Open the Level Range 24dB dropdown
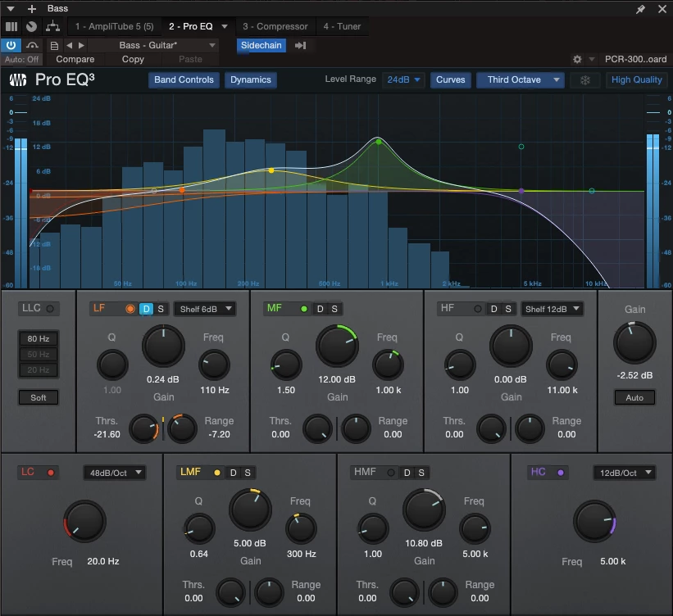This screenshot has width=673, height=616. [x=403, y=80]
